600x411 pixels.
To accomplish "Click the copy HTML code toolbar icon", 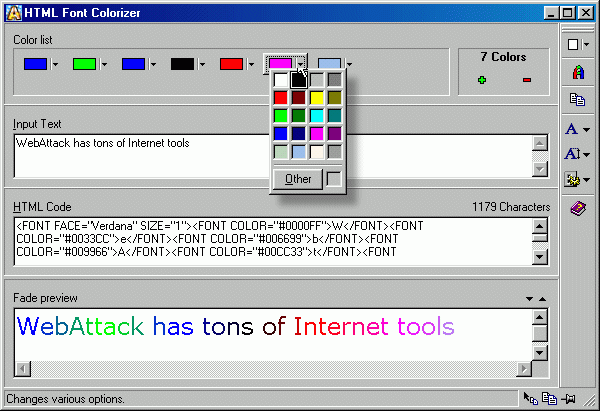I will click(x=577, y=99).
